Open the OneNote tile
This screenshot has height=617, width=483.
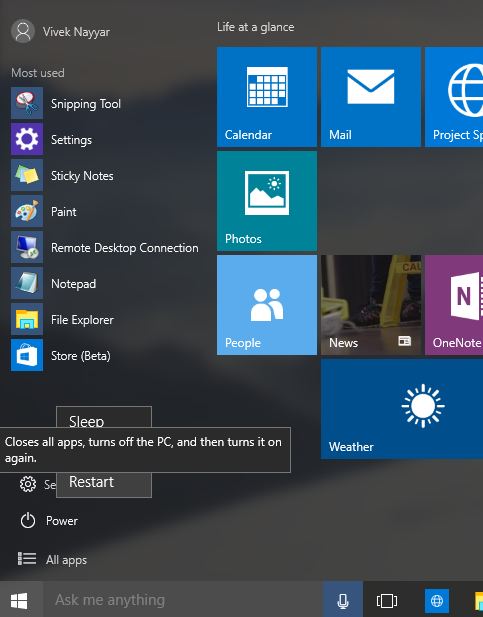coord(454,305)
